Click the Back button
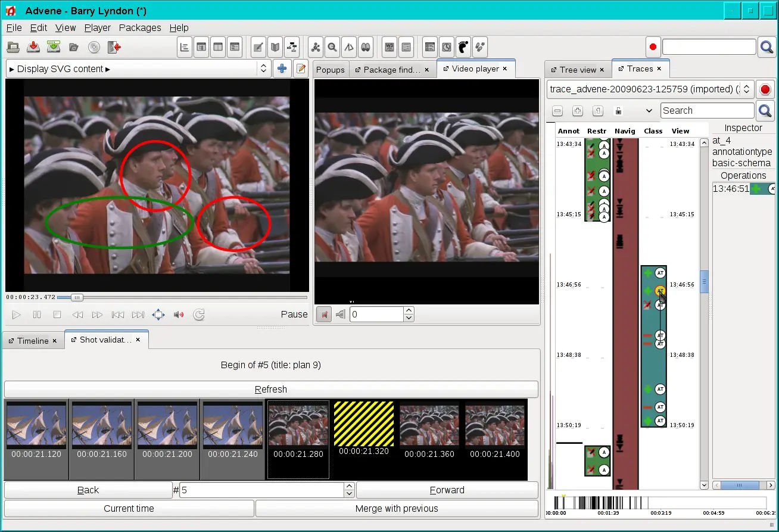Image resolution: width=779 pixels, height=532 pixels. pyautogui.click(x=88, y=490)
